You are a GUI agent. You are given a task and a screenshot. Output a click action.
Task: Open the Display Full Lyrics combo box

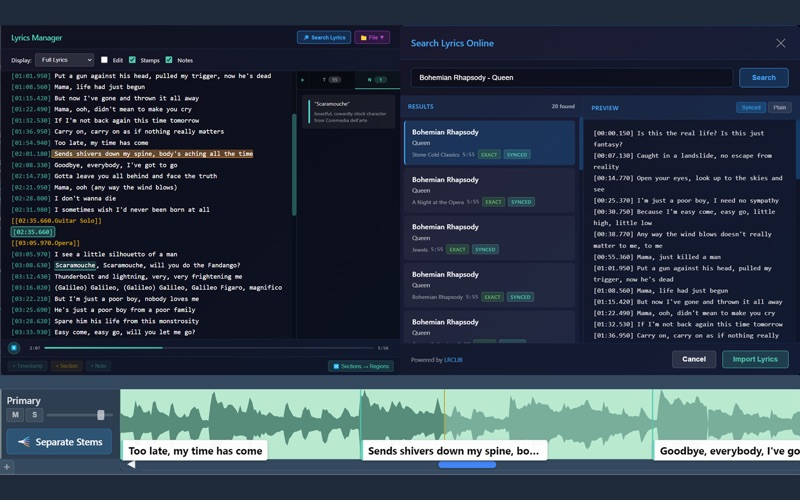click(64, 60)
